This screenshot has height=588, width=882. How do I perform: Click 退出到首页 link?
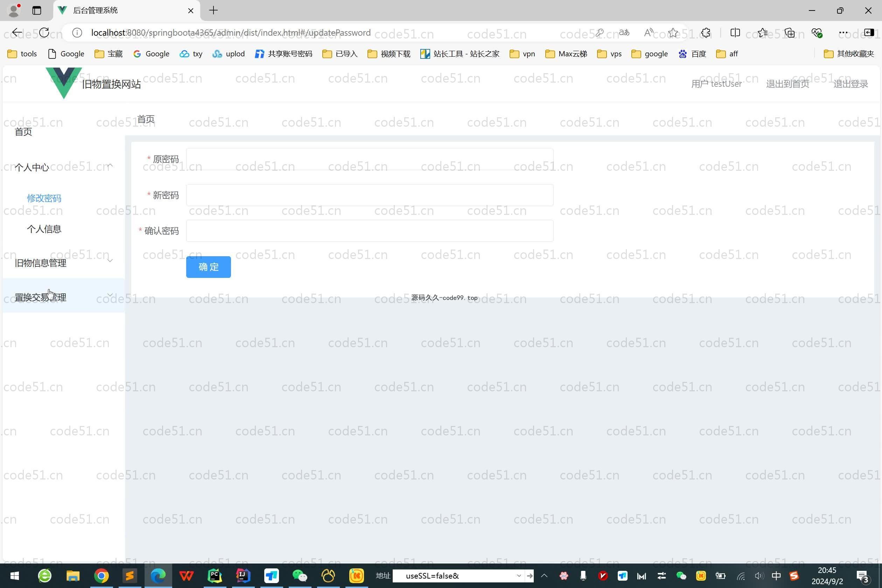[x=787, y=84]
